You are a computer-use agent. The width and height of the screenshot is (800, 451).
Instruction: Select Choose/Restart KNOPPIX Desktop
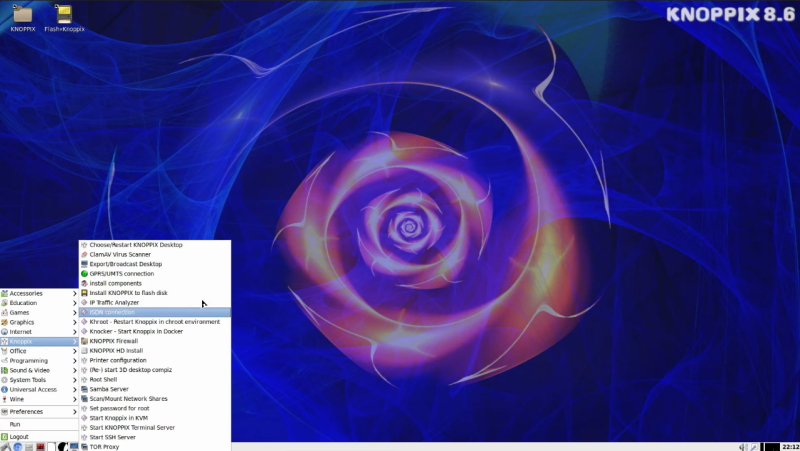click(155, 245)
